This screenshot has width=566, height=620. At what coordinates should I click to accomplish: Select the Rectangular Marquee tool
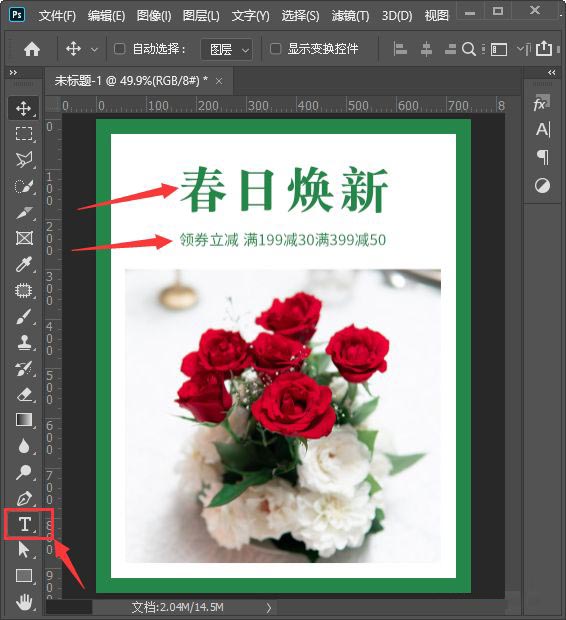pyautogui.click(x=24, y=134)
